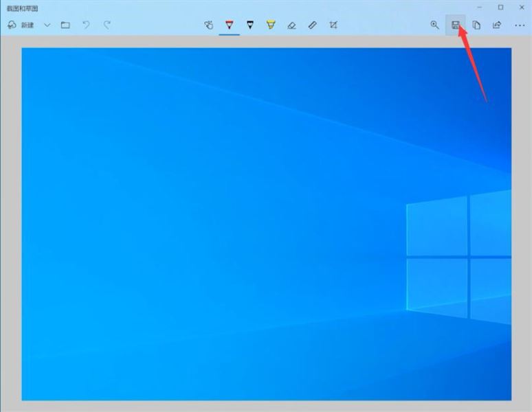
Task: Select the black pencil tool
Action: [x=250, y=25]
